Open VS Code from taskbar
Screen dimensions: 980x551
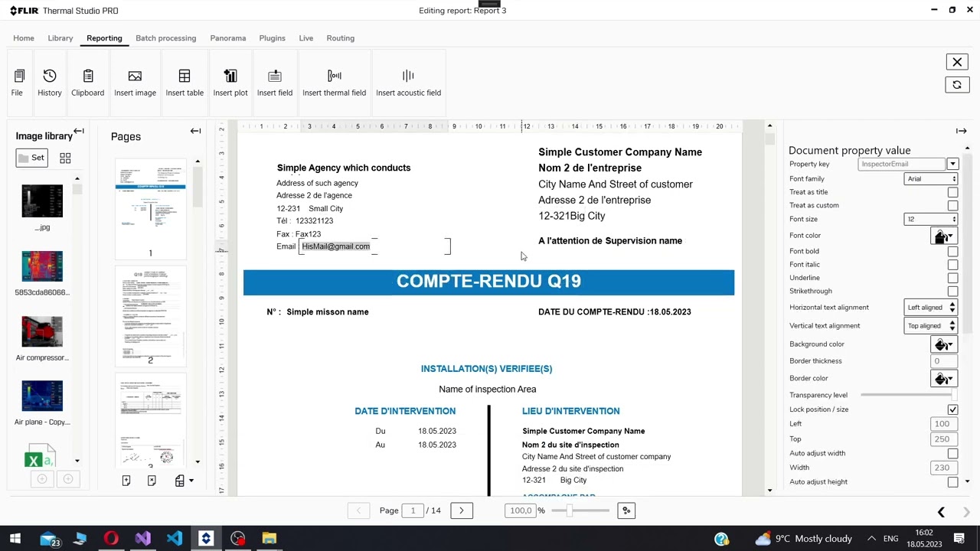tap(174, 539)
